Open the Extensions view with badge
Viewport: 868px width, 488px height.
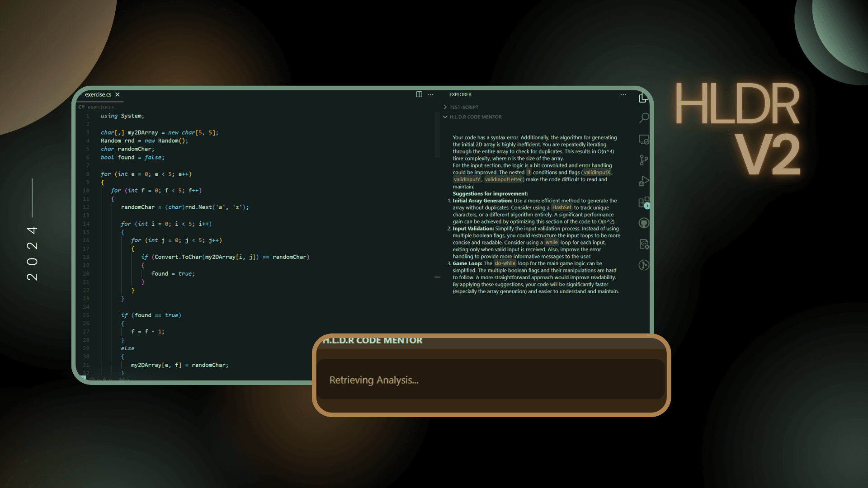click(x=644, y=202)
